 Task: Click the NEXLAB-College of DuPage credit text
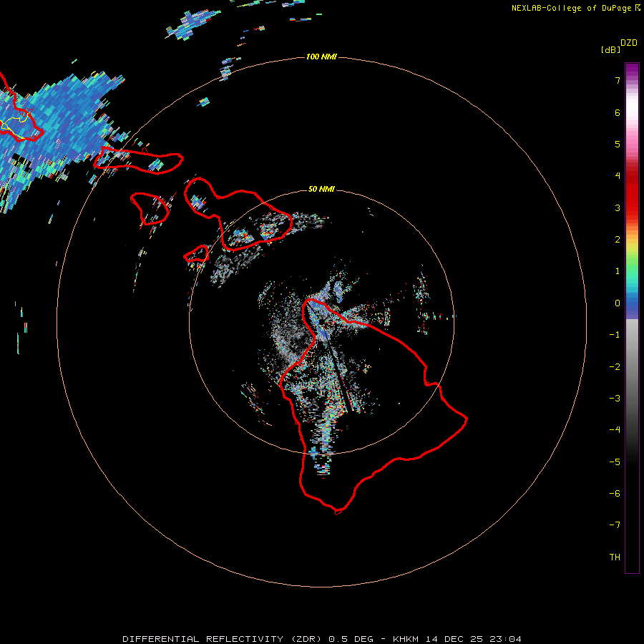pos(572,8)
